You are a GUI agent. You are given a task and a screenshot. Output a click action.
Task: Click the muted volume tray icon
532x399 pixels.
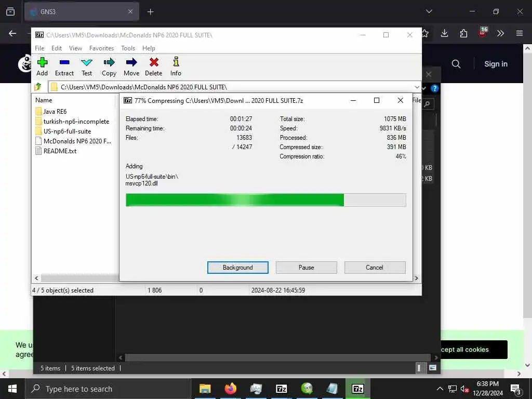pyautogui.click(x=464, y=389)
